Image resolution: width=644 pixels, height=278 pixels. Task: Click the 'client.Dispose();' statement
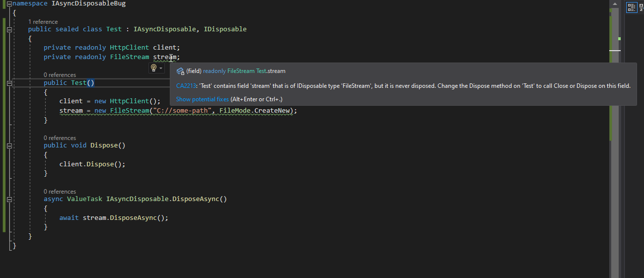click(92, 164)
